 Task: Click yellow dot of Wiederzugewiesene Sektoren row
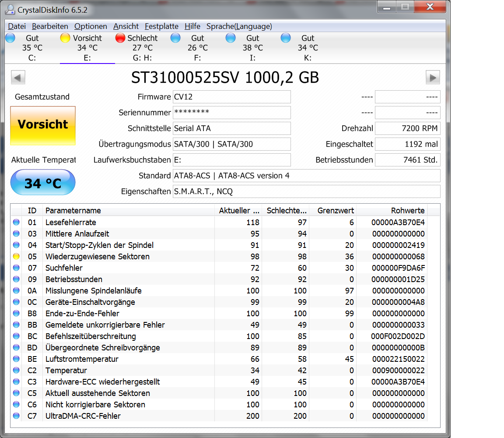16,257
